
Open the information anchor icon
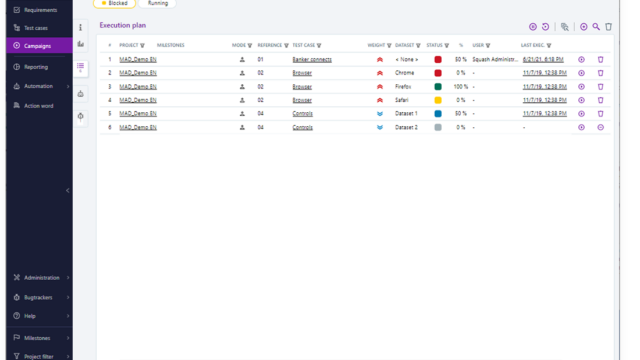pos(80,28)
